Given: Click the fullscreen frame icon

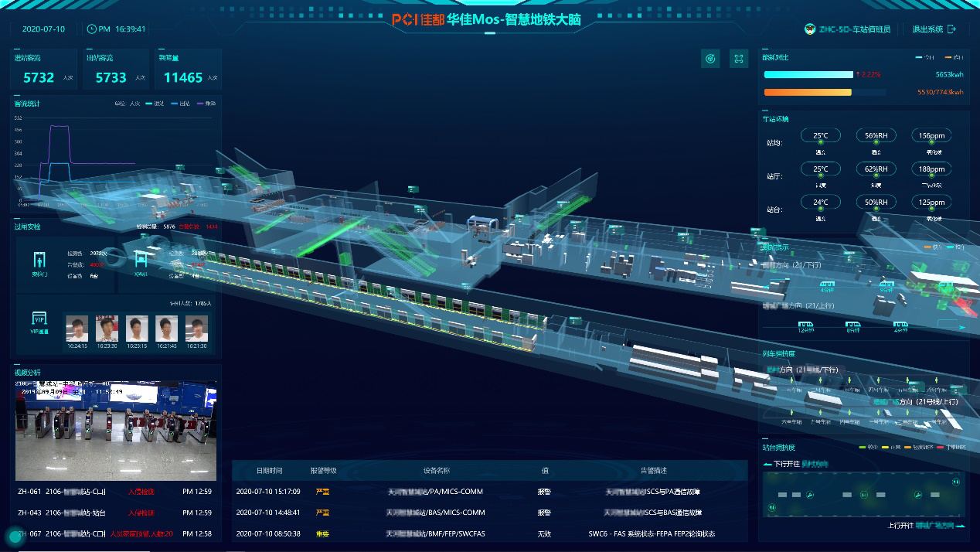Looking at the screenshot, I should (738, 59).
